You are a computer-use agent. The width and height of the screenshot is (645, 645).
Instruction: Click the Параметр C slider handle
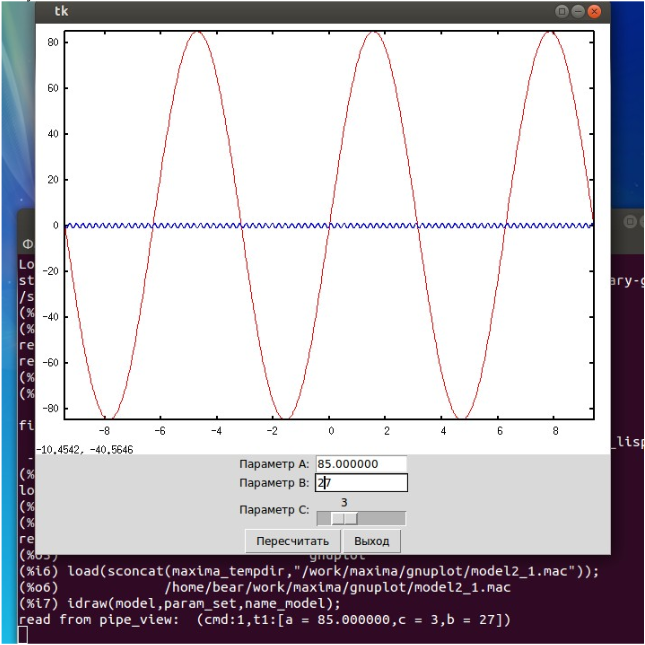click(x=344, y=518)
